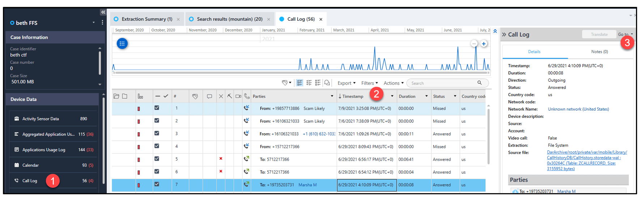Expand the beth FFS extraction dropdown arrow
Screen dimensions: 644x199
click(94, 22)
